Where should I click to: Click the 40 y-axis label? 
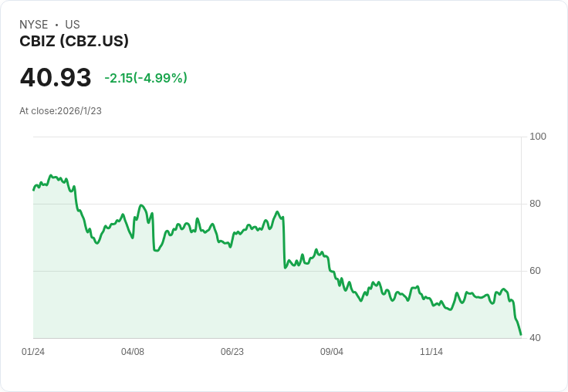[535, 338]
